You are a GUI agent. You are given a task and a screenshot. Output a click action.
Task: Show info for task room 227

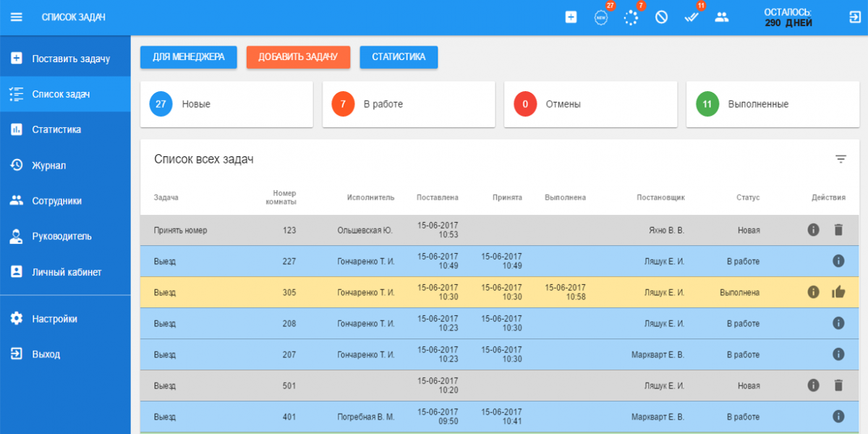click(x=838, y=261)
